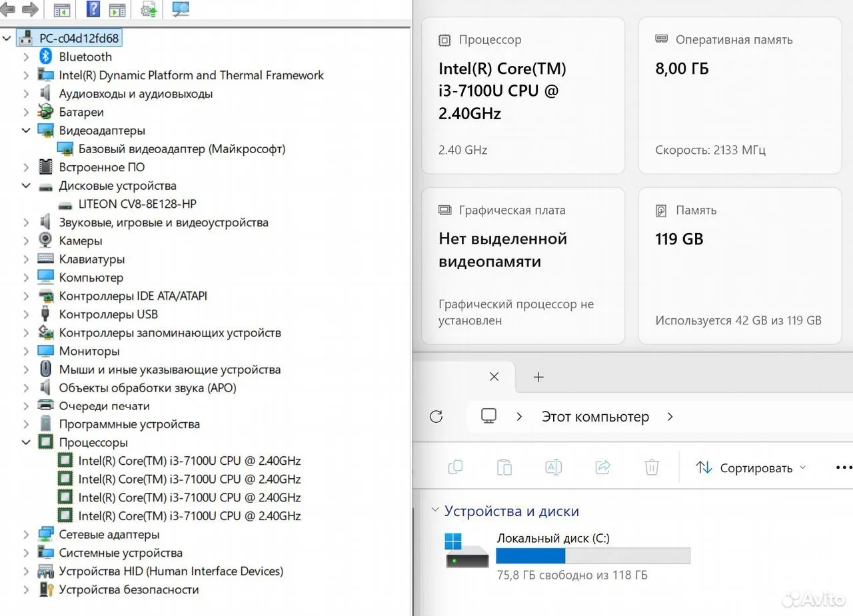Select Устройства безопасности in the tree
This screenshot has height=616, width=853.
(x=129, y=589)
